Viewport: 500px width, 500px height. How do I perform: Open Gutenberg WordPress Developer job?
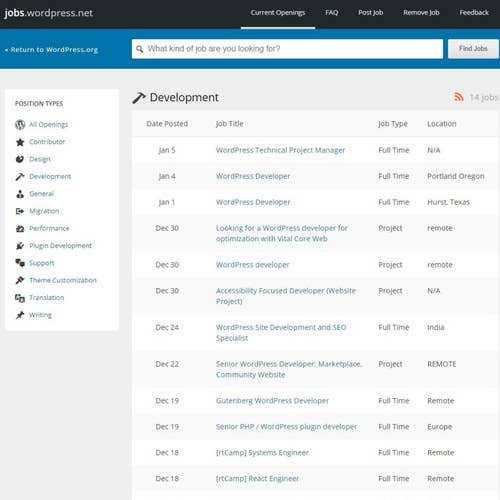tap(272, 401)
